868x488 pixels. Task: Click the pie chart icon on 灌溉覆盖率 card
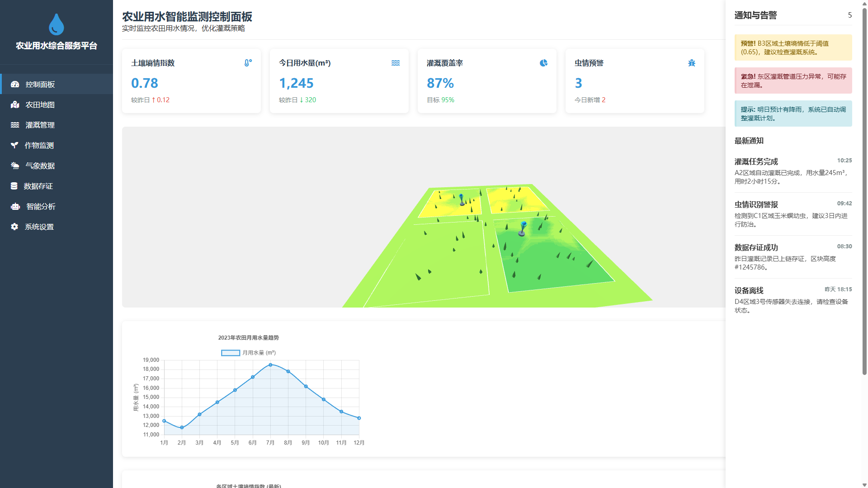(x=543, y=63)
